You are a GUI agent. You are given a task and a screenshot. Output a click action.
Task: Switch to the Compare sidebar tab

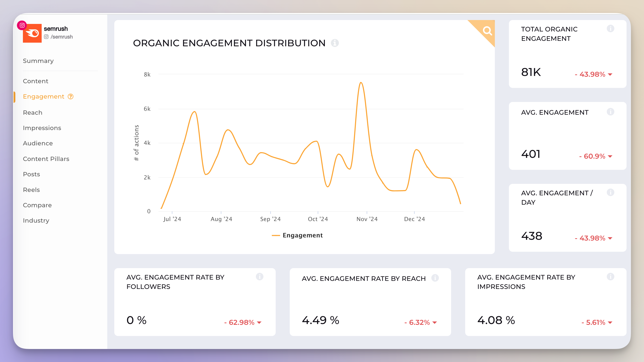coord(37,205)
